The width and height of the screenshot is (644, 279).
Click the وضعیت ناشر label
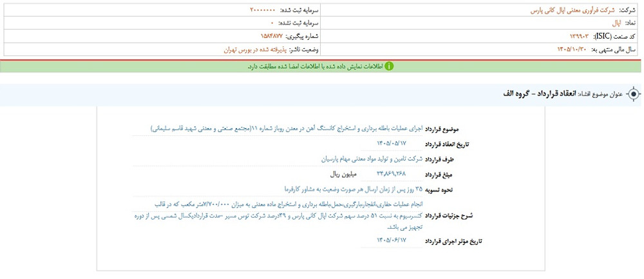[303, 50]
